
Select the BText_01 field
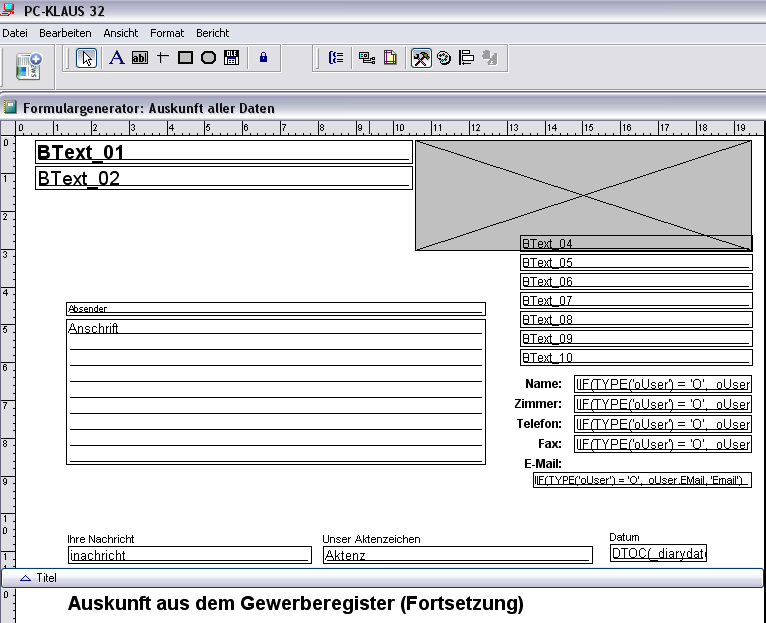[223, 152]
